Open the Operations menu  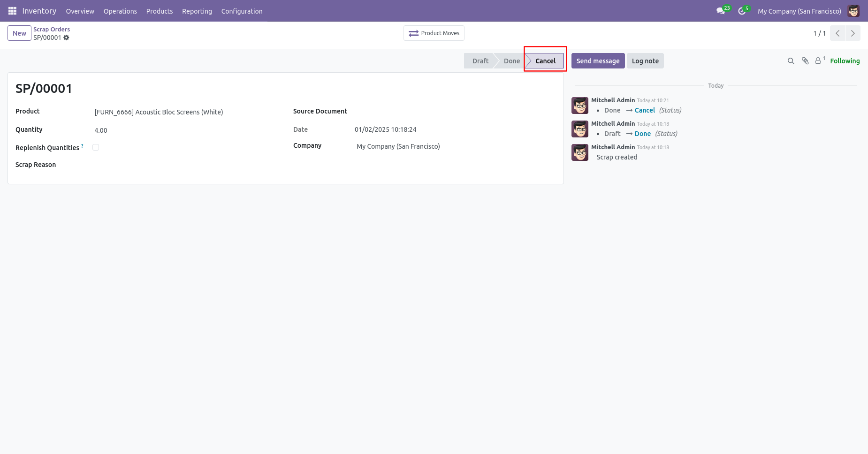coord(120,11)
